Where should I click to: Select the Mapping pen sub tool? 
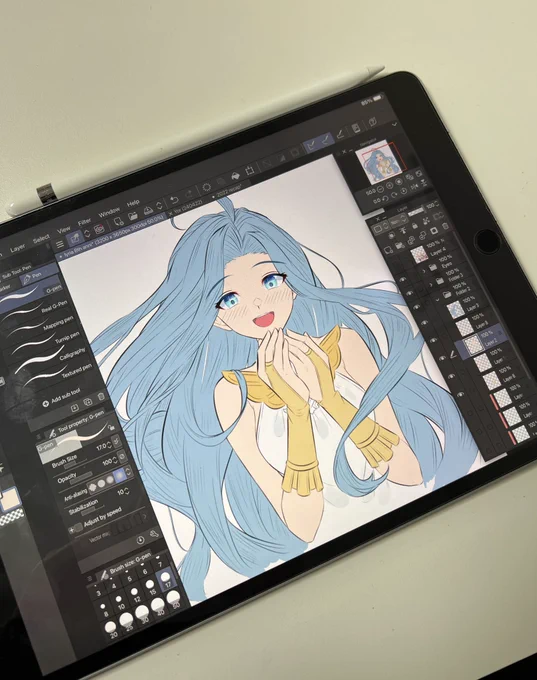[40, 327]
